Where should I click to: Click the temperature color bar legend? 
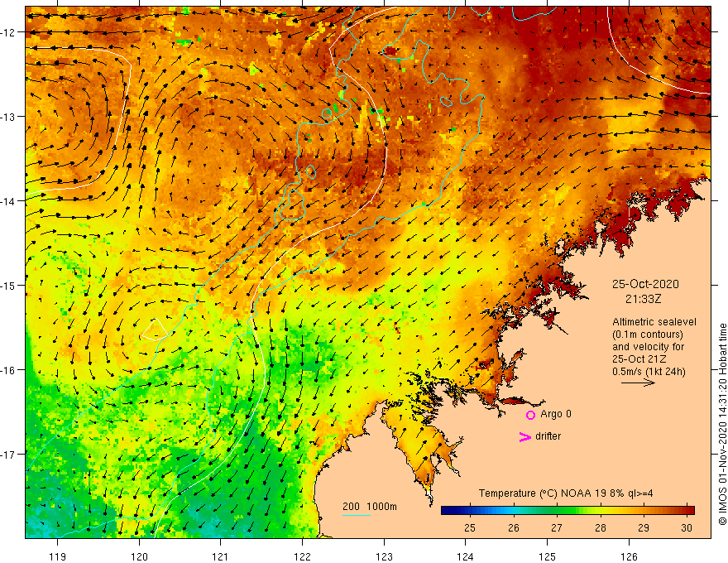568,511
